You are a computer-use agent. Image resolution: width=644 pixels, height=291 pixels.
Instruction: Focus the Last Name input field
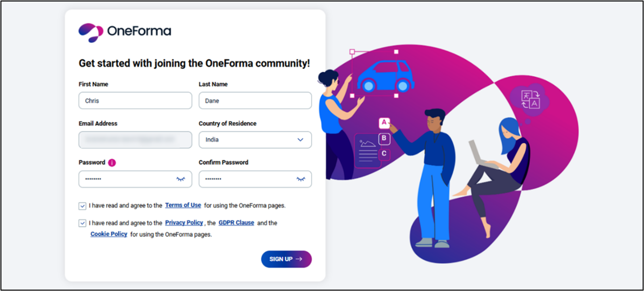point(255,101)
